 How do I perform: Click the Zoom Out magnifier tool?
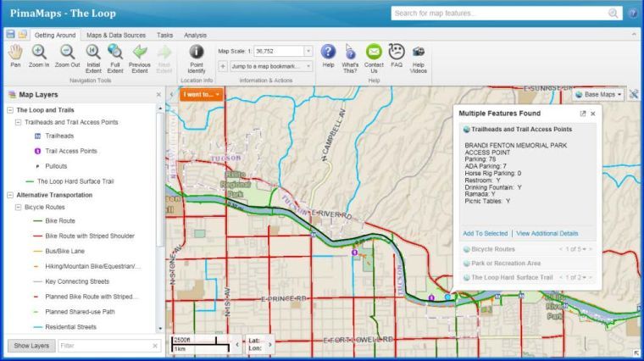(68, 55)
